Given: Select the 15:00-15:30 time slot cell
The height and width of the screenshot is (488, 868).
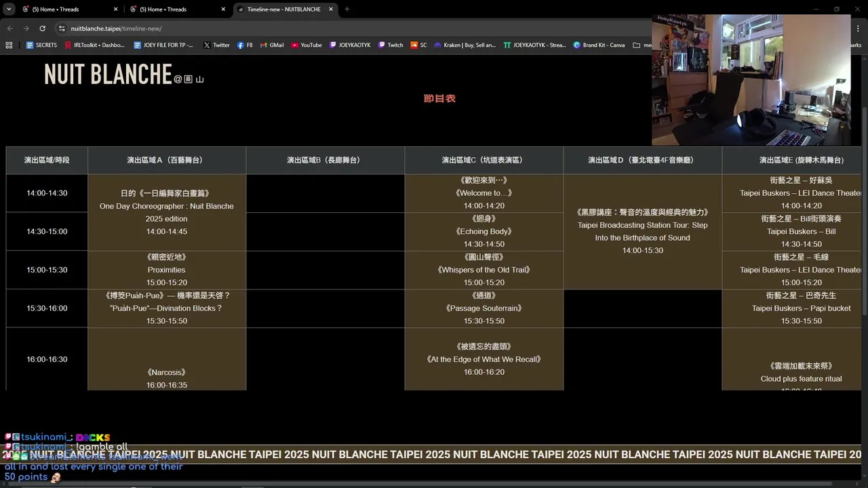Looking at the screenshot, I should [47, 270].
